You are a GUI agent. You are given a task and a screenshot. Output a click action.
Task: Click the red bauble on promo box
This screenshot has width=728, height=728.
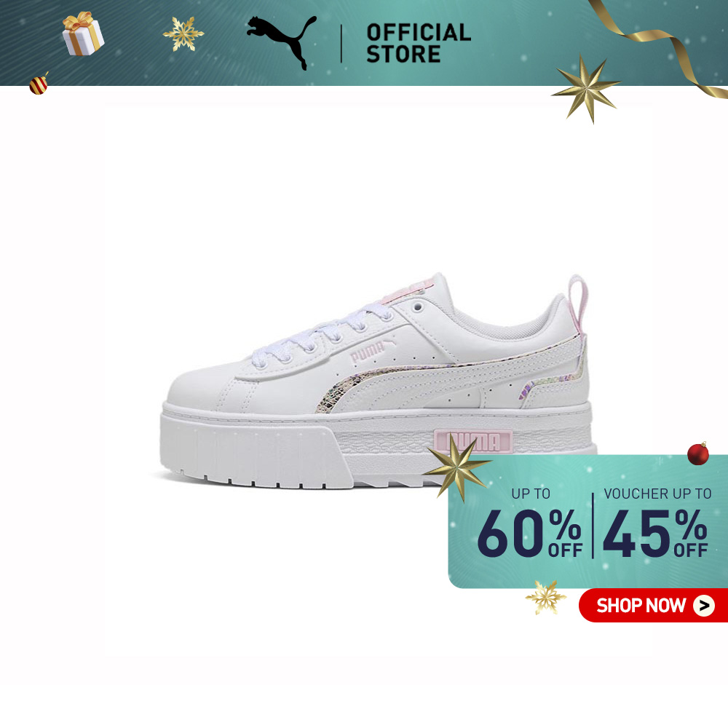698,454
